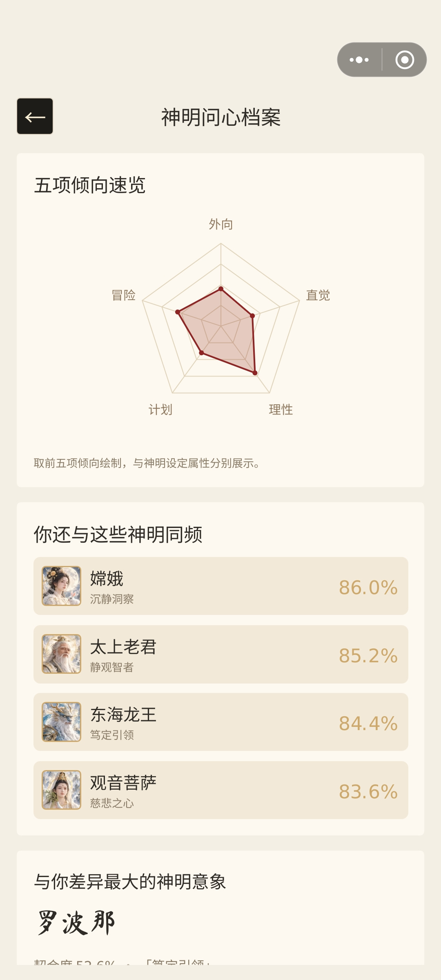Tap the 东海龙王 dragon avatar
The height and width of the screenshot is (980, 441).
pos(62,722)
